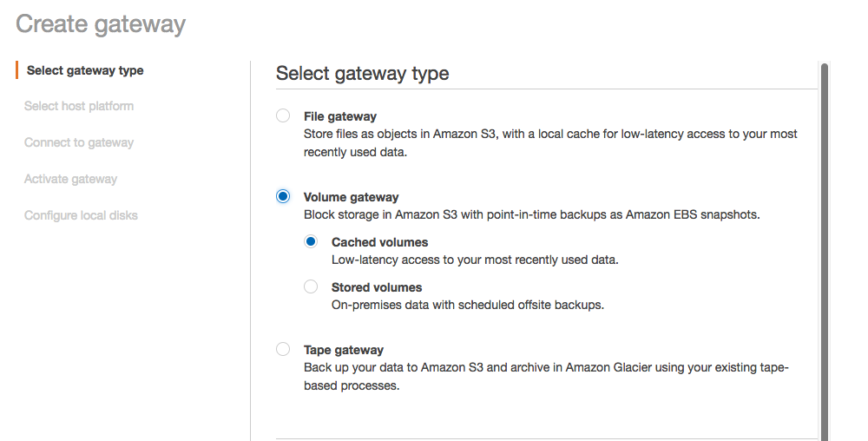
Task: Go to the Select host platform step
Action: 79,106
